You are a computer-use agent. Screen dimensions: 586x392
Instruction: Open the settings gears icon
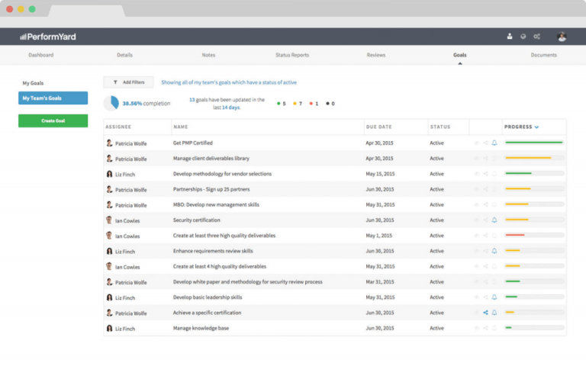point(537,37)
